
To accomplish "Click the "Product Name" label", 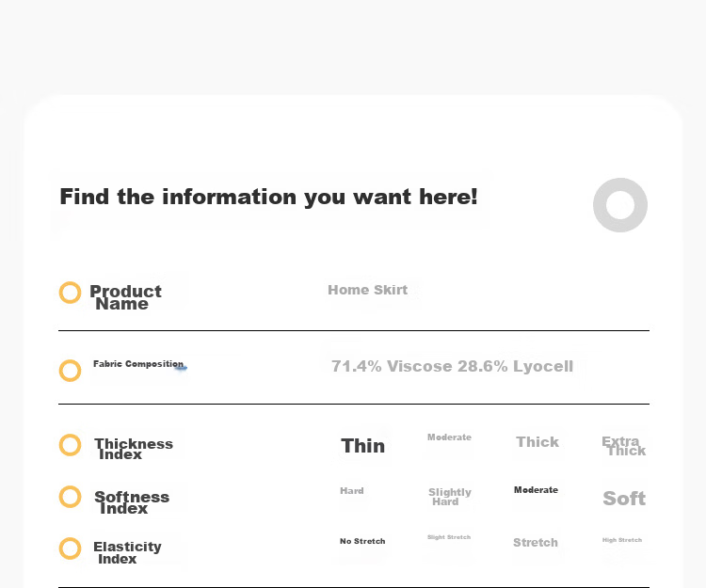I will pyautogui.click(x=125, y=297).
